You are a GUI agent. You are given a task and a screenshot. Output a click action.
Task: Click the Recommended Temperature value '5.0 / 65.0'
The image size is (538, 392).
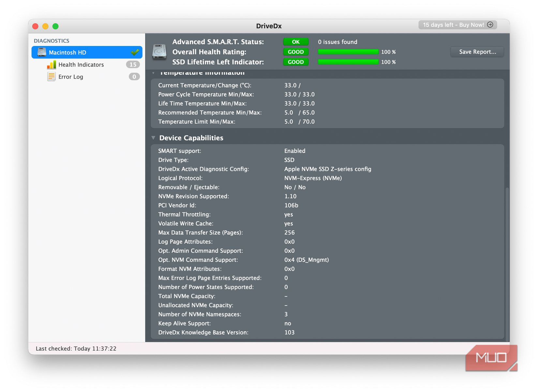tap(299, 113)
